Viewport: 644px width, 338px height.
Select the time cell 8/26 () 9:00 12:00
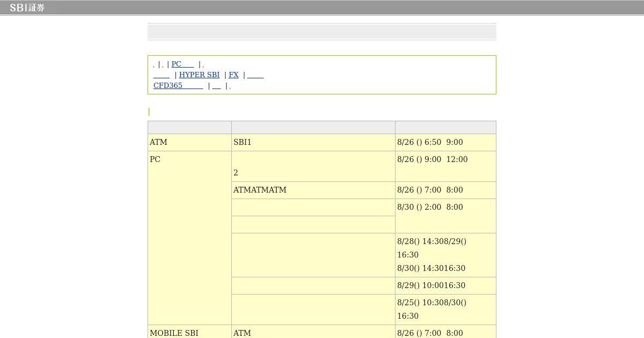click(445, 166)
